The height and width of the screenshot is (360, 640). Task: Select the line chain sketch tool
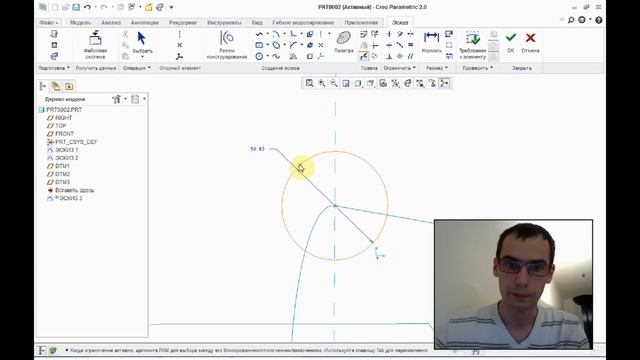pos(259,34)
